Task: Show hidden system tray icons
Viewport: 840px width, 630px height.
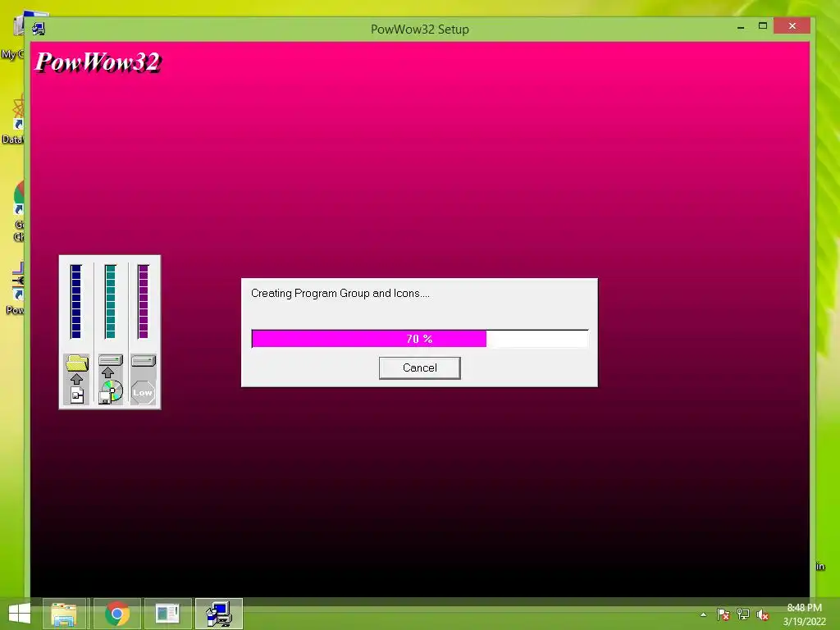Action: point(703,614)
